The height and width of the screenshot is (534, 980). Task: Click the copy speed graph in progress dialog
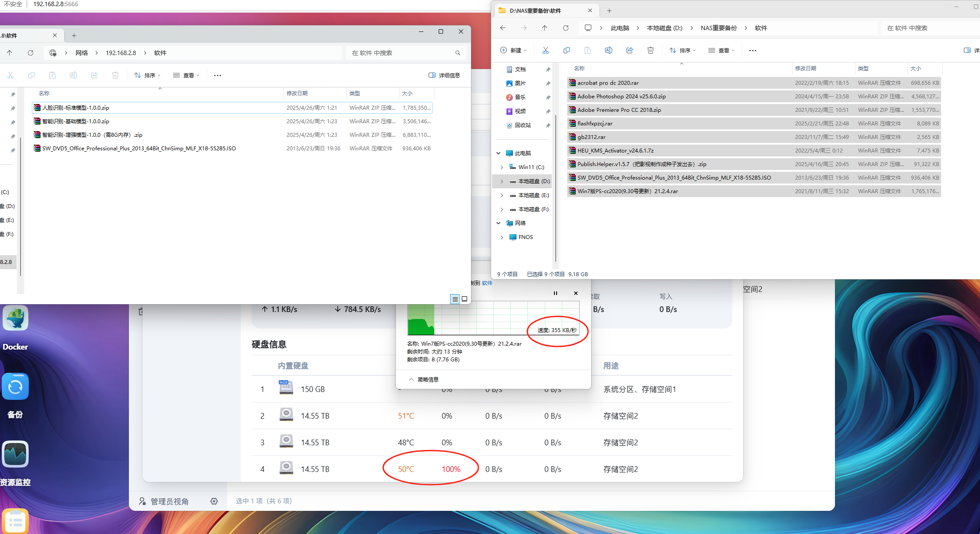[493, 318]
